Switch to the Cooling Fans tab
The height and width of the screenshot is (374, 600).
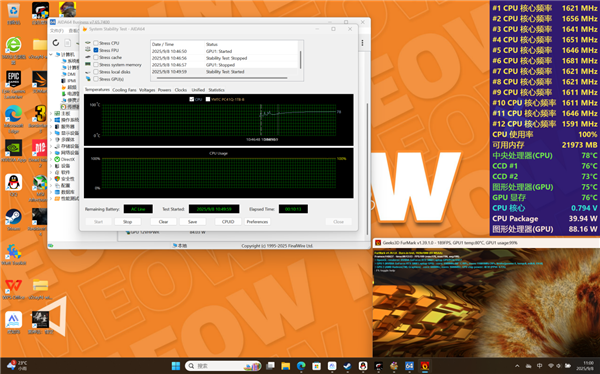124,90
